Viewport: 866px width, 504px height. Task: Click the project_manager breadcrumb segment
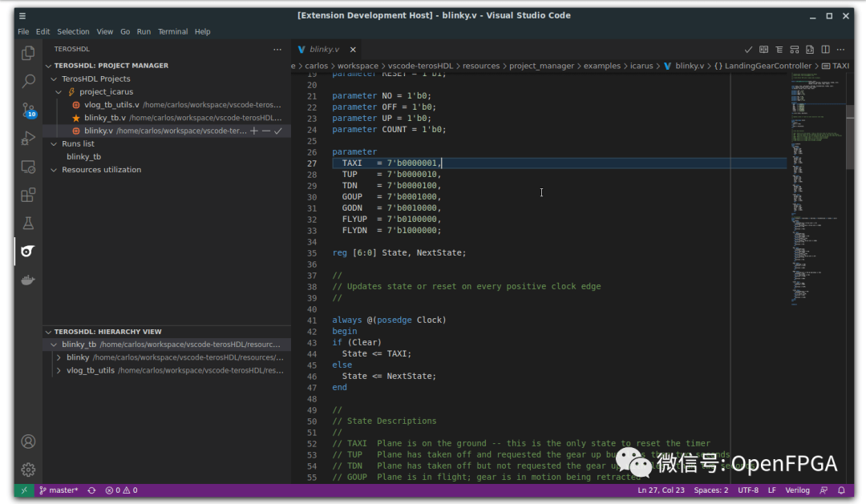(541, 66)
